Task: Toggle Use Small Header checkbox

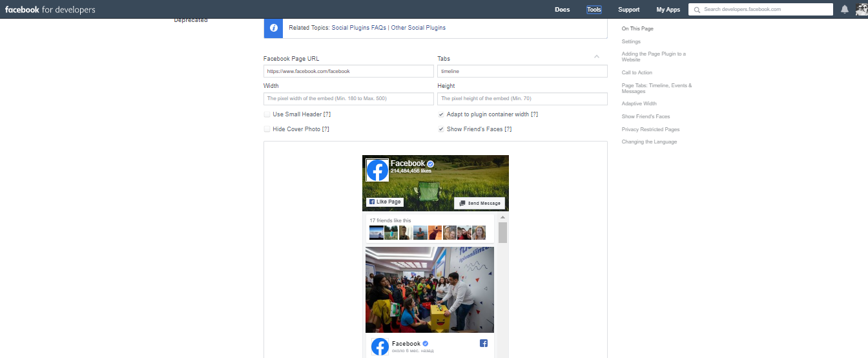Action: pos(267,114)
